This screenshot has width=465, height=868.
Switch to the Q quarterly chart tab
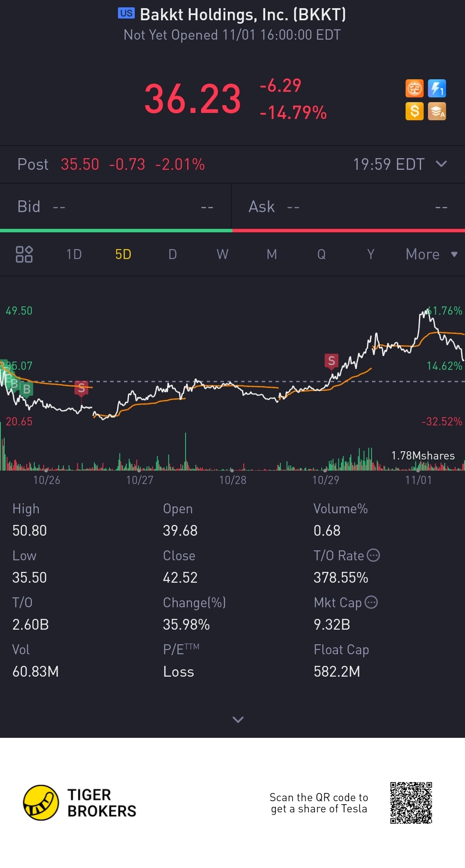coord(321,254)
